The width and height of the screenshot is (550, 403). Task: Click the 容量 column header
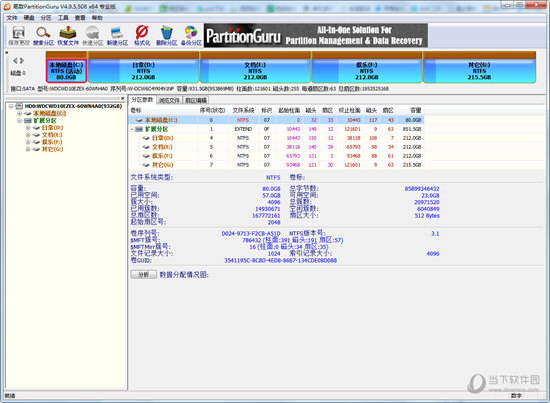coord(416,110)
